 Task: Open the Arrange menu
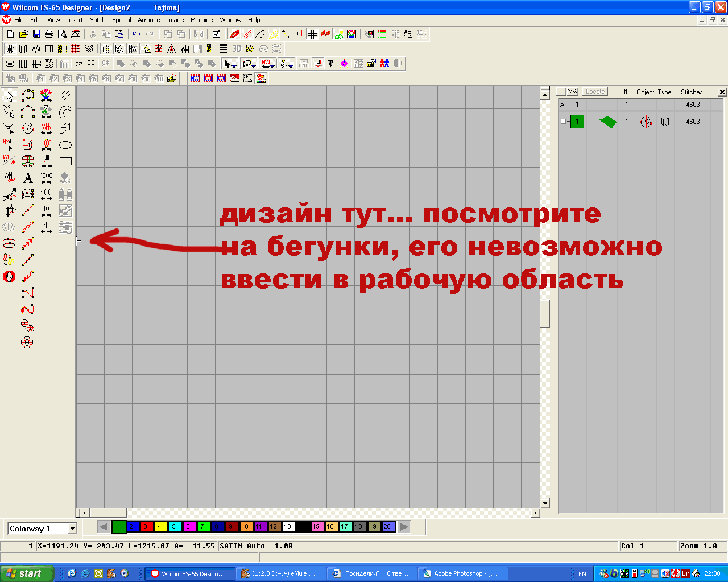click(149, 20)
